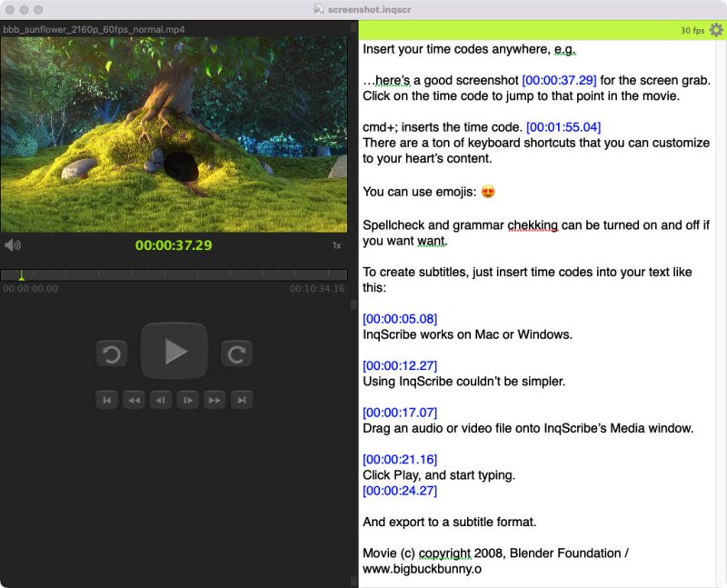Jump to media start with first-frame button

click(108, 399)
